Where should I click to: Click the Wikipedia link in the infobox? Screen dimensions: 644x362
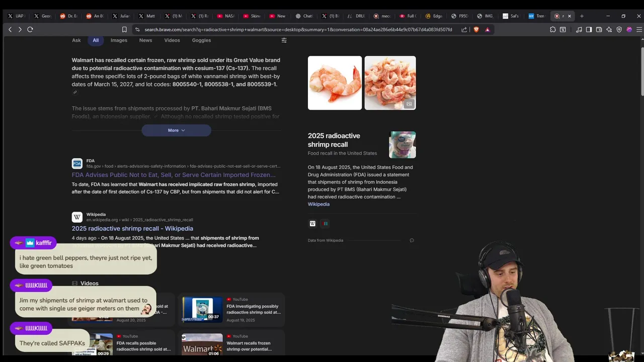pyautogui.click(x=318, y=204)
